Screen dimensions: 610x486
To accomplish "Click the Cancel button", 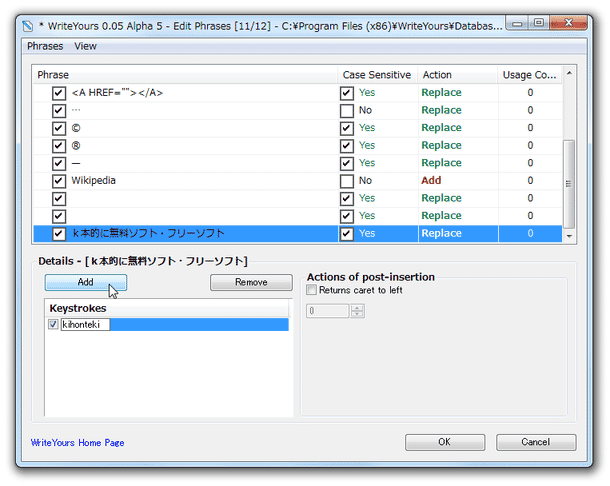I will [536, 442].
